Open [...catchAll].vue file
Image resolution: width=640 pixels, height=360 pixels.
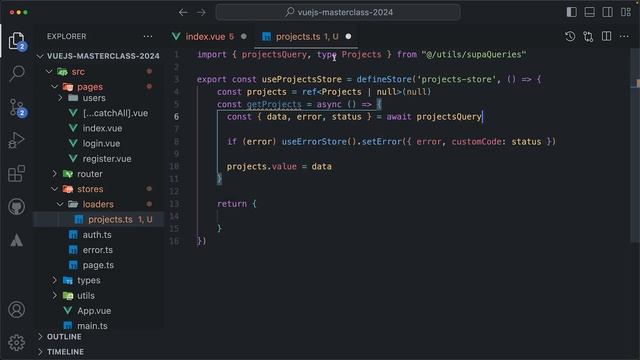[115, 113]
